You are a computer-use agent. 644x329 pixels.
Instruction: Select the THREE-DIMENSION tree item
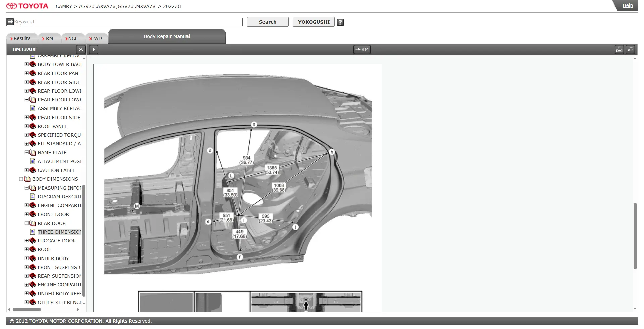click(59, 232)
